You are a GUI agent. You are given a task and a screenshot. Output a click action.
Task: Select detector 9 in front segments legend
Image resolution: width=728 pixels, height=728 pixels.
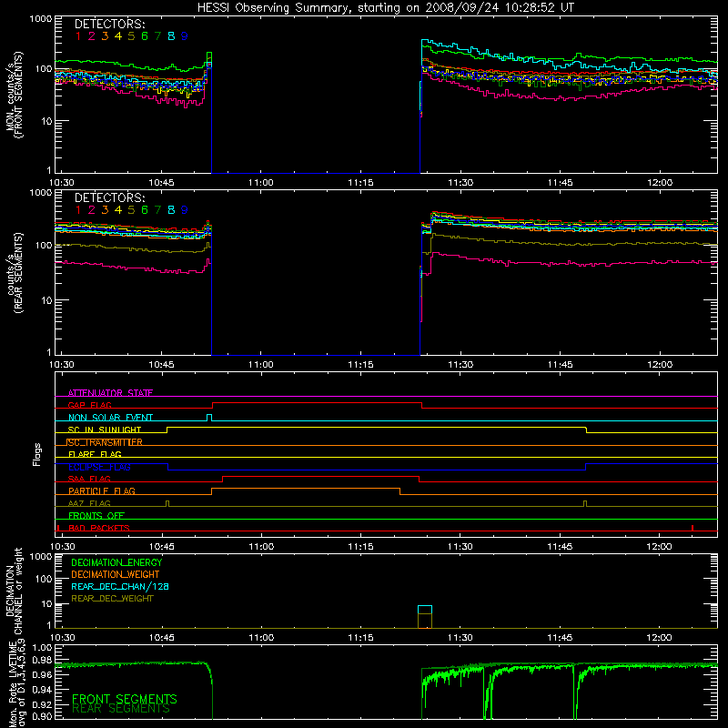pyautogui.click(x=185, y=36)
